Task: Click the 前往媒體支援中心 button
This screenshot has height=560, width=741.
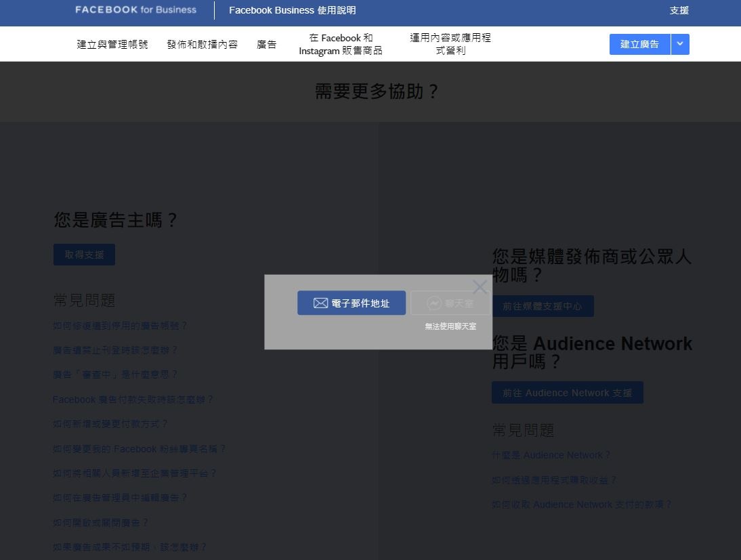Action: 543,306
